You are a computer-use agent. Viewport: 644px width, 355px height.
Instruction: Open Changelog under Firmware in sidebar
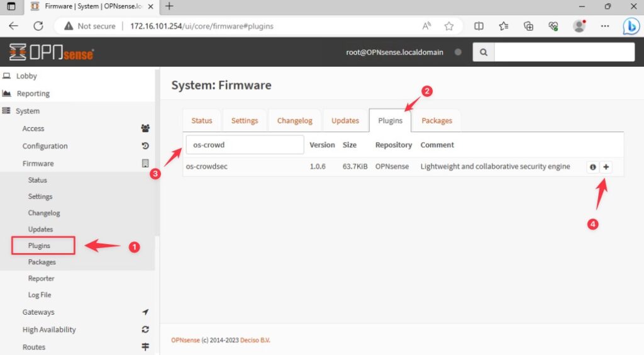coord(43,213)
